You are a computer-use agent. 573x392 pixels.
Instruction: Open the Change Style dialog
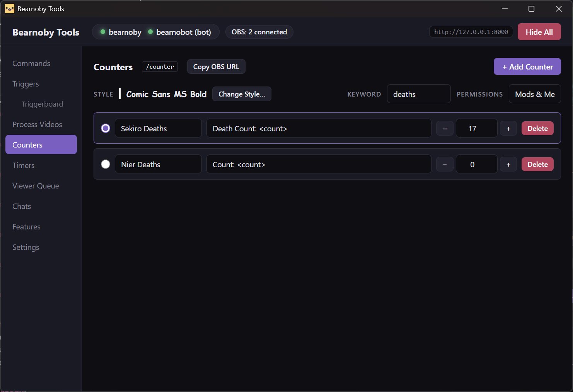pyautogui.click(x=242, y=94)
